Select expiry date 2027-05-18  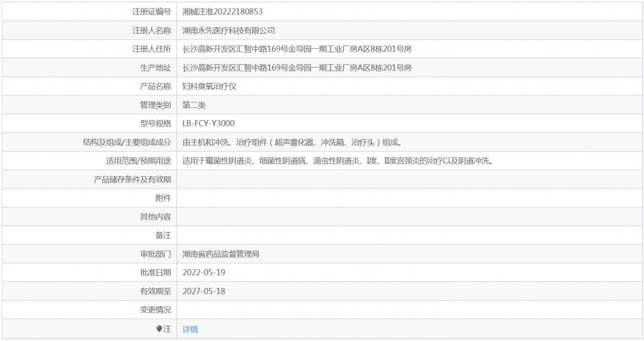click(x=203, y=291)
